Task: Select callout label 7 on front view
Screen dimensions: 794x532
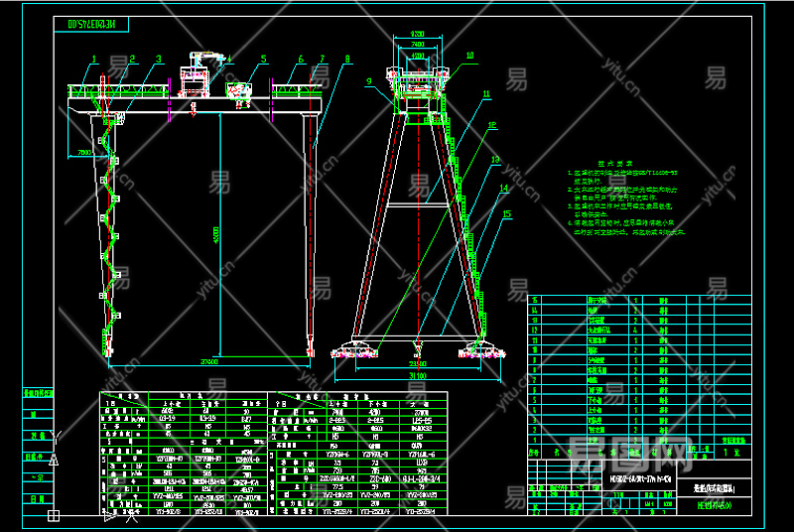Action: (x=322, y=60)
